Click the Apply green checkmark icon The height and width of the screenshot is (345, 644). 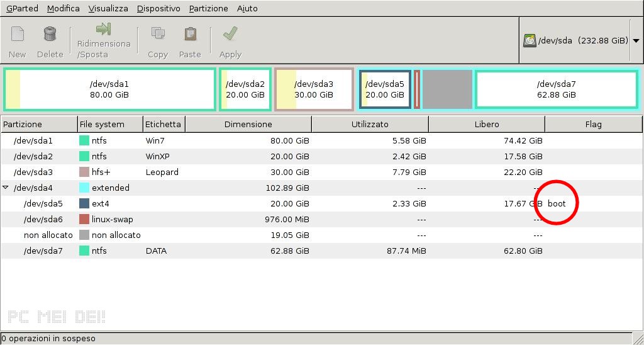[x=230, y=34]
